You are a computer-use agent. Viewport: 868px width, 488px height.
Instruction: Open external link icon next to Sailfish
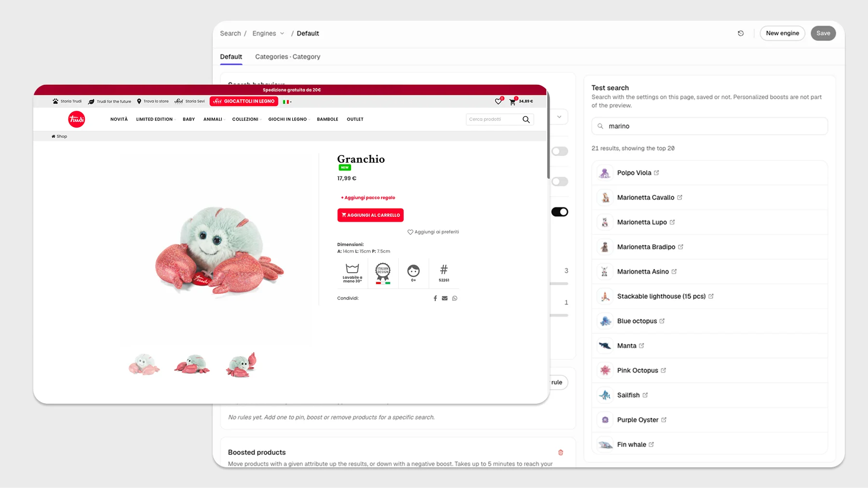[x=645, y=395]
